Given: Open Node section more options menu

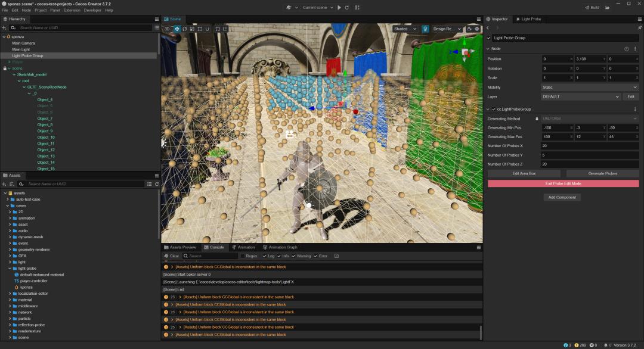Looking at the screenshot, I should point(635,49).
